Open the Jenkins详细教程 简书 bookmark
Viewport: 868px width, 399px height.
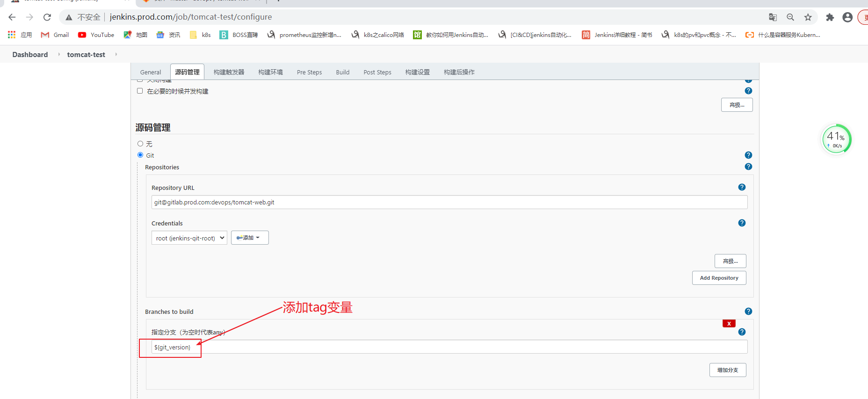617,35
